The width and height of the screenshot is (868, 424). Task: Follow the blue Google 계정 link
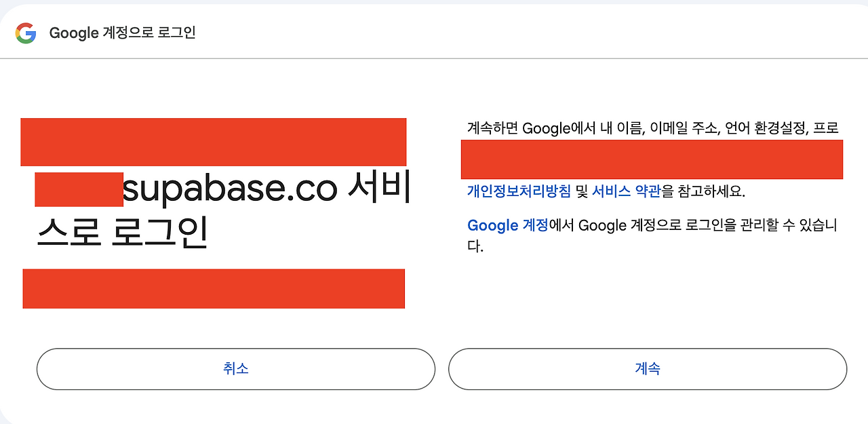(x=507, y=225)
